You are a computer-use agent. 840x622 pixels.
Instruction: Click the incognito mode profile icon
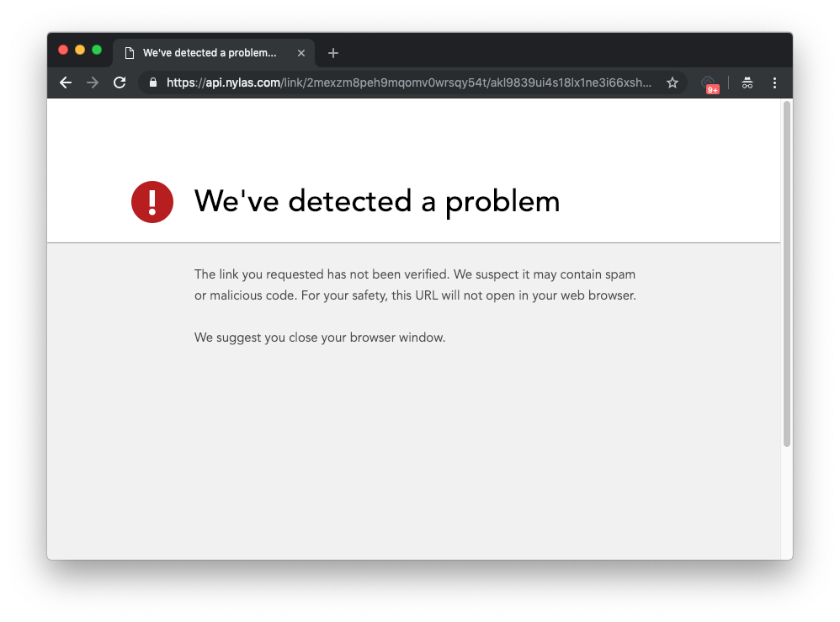coord(747,82)
